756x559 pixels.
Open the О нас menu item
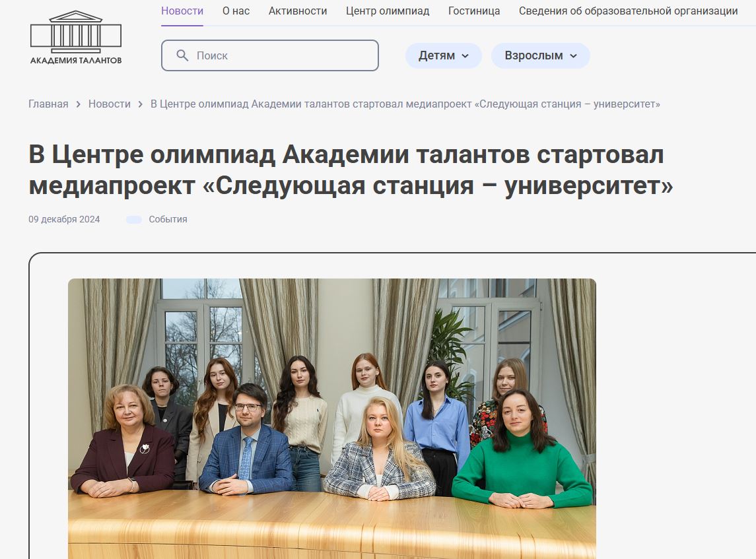point(236,11)
